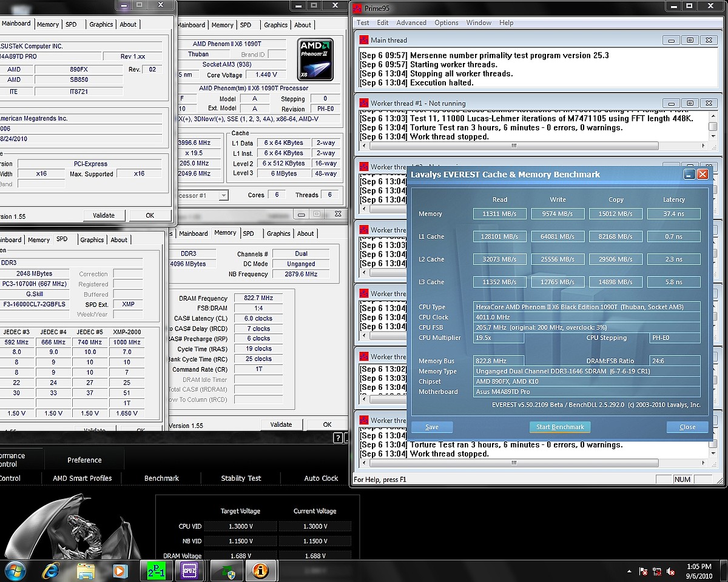Click Validate in the ASUSTeK mainboard CPU-Z window

coord(104,215)
